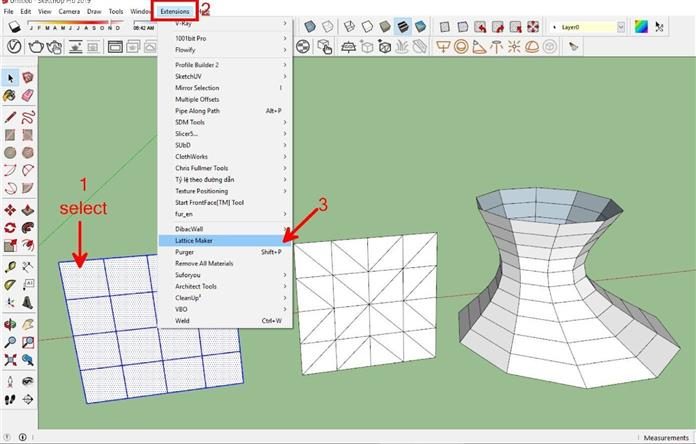
Task: Select the Walk footprints tool
Action: (10, 400)
